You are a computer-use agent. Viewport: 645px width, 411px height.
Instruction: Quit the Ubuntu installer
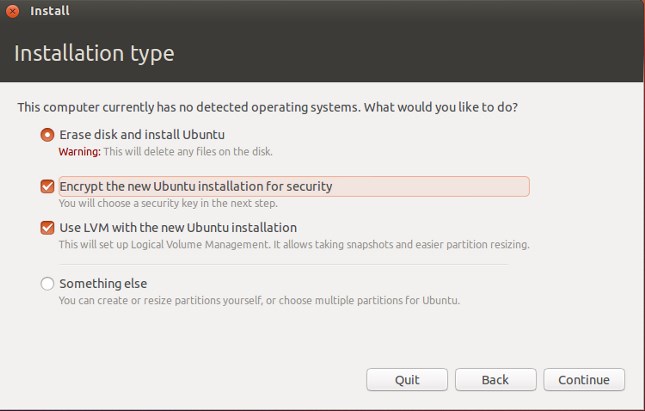point(407,380)
